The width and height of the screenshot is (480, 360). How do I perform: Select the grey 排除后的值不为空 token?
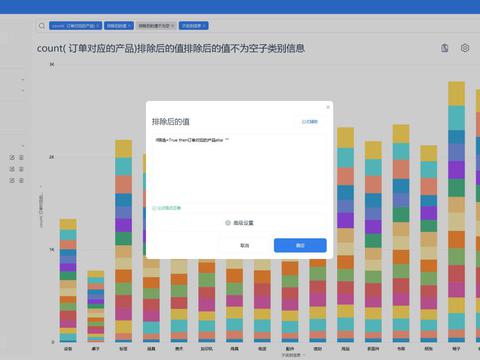click(x=154, y=26)
